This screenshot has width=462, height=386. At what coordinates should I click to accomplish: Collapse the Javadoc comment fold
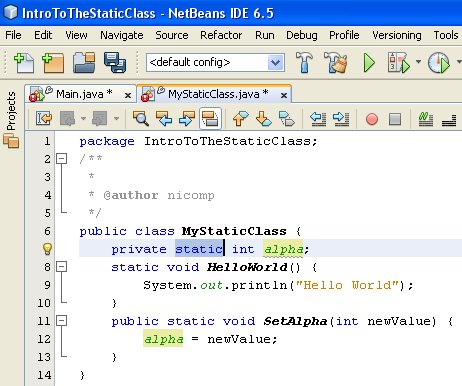tap(62, 158)
